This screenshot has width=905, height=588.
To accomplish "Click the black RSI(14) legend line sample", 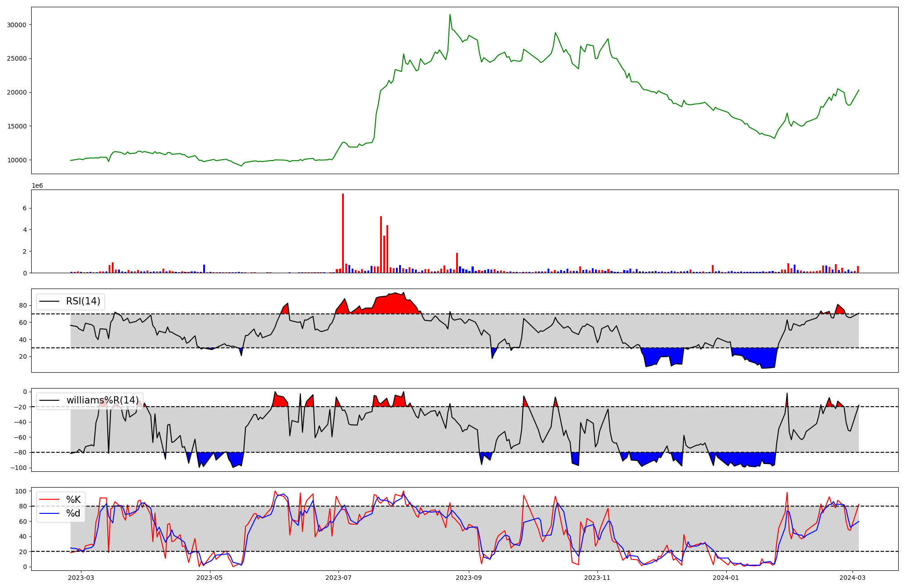I will 49,301.
